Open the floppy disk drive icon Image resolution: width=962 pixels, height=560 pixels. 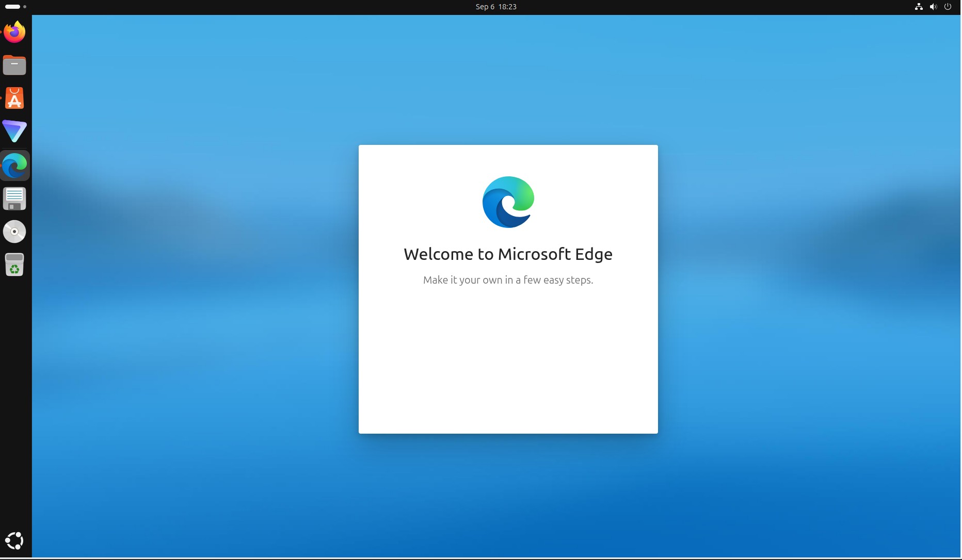point(14,199)
